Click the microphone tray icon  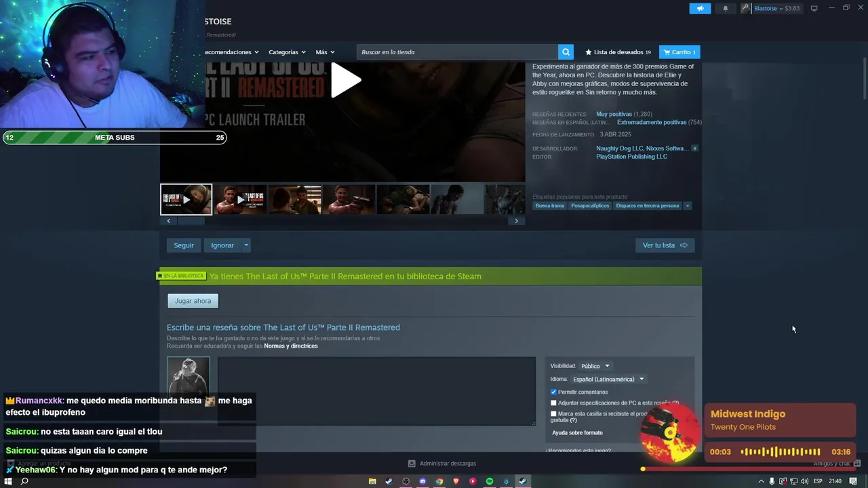[772, 481]
